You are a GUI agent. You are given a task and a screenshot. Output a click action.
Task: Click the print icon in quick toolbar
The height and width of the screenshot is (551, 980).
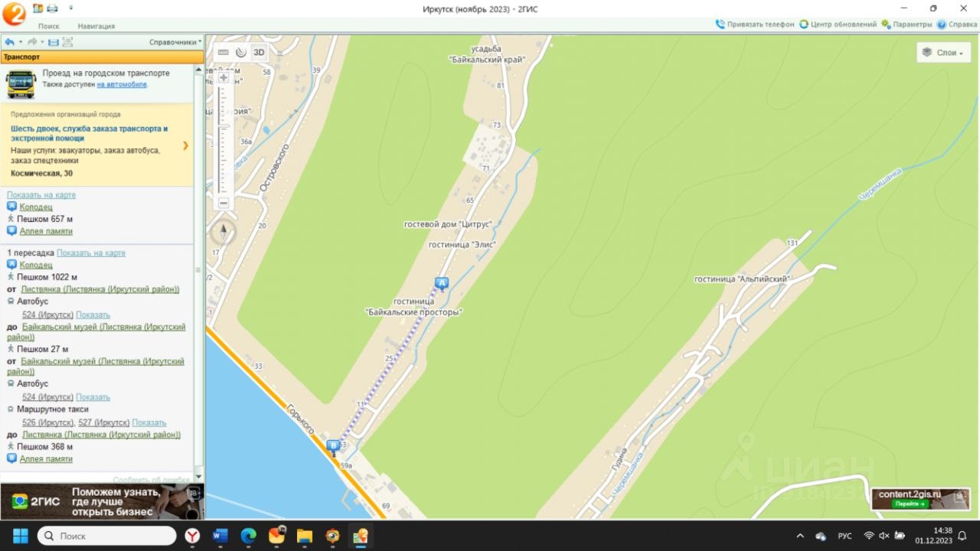52,8
